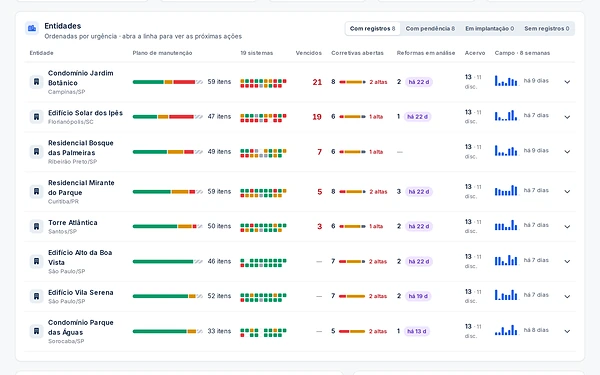
Task: Click the systems color grid for Parque das Águas
Action: pos(263,333)
